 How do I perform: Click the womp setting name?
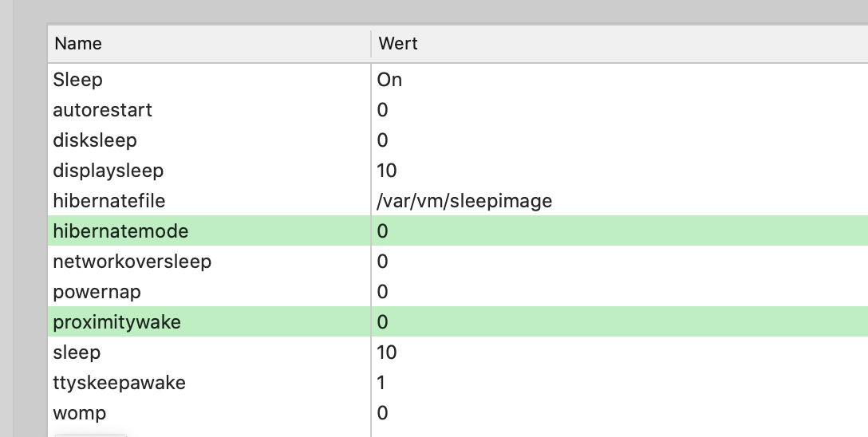79,413
